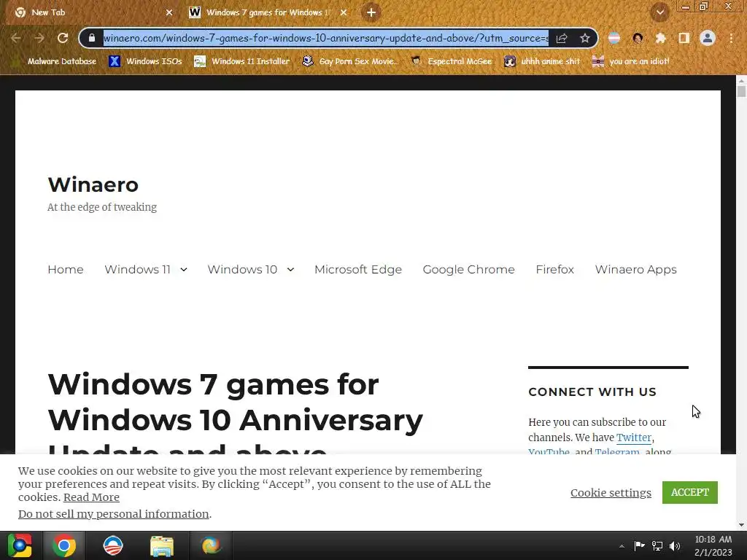Expand the Windows 10 submenu chevron

(290, 270)
